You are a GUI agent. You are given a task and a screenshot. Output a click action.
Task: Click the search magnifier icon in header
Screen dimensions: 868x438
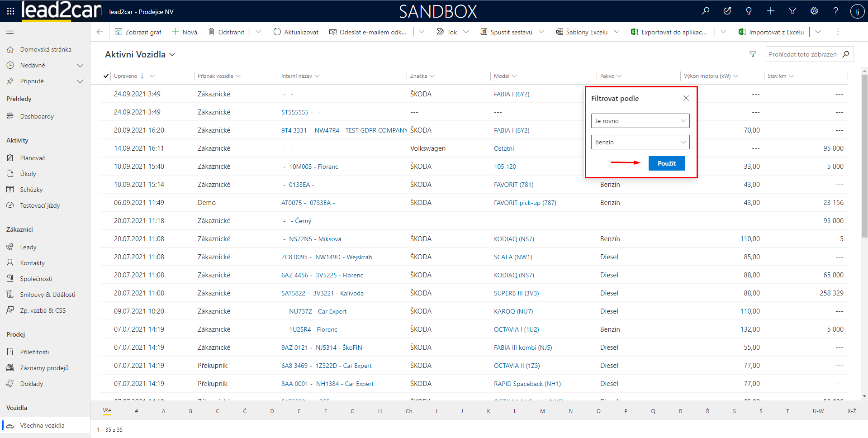705,11
